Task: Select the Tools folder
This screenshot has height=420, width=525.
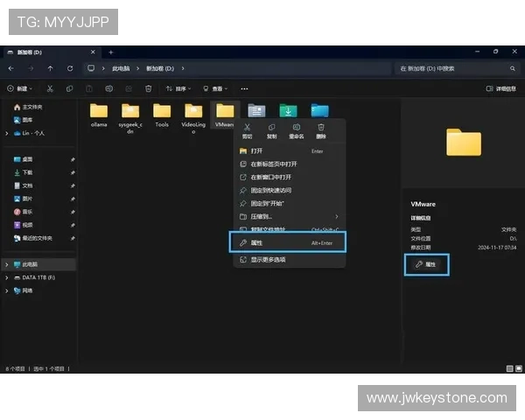Action: click(162, 115)
